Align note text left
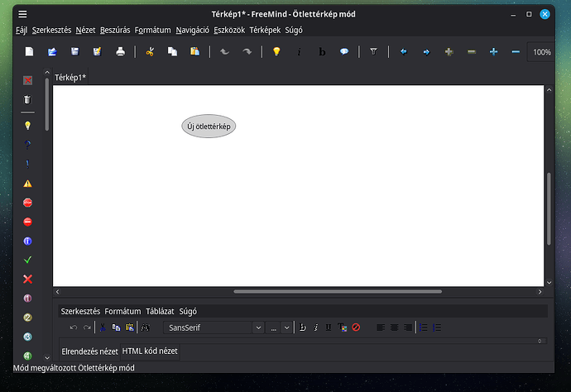Screen dimensions: 571x392 (x=381, y=327)
